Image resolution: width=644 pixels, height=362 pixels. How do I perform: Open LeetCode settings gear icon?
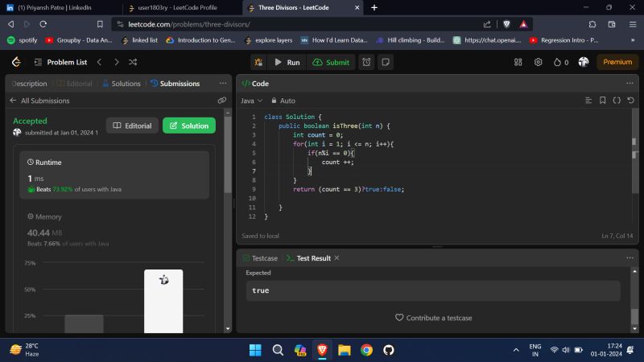click(539, 62)
